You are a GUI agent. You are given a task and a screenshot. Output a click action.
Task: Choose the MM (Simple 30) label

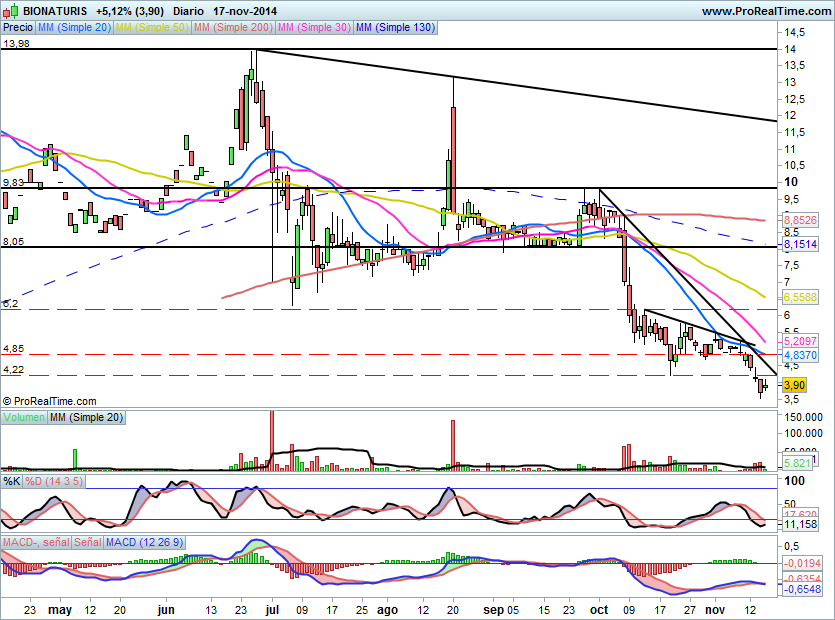point(314,27)
